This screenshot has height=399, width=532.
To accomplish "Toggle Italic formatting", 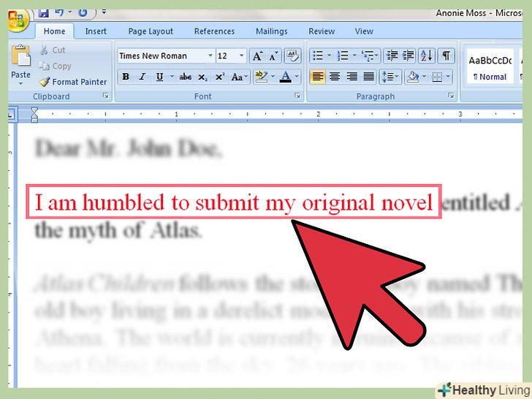I will [x=142, y=77].
